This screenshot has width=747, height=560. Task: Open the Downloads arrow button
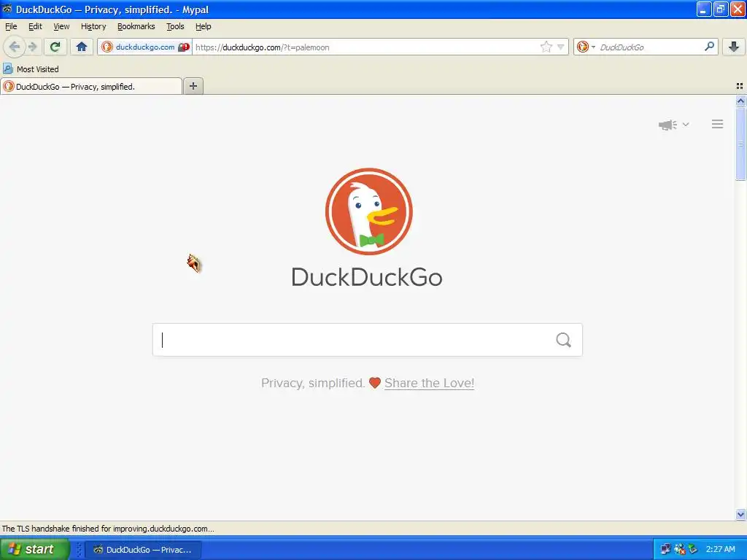(734, 47)
